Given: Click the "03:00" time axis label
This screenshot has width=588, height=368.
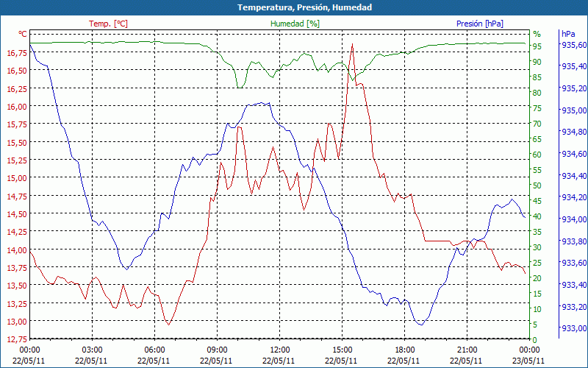Looking at the screenshot, I should [91, 350].
